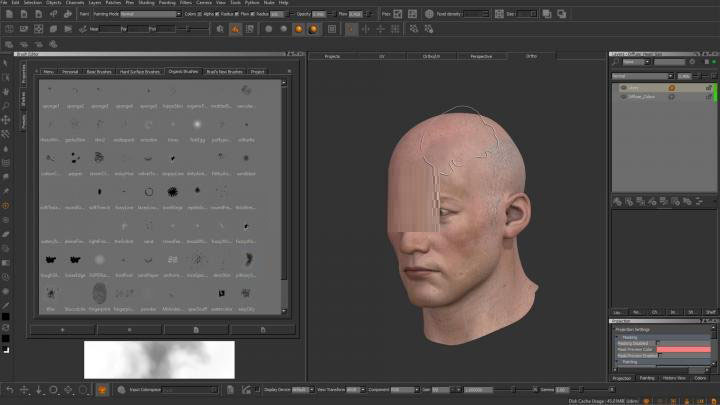Image resolution: width=720 pixels, height=405 pixels.
Task: Click the brush stroke preview image
Action: tap(159, 360)
